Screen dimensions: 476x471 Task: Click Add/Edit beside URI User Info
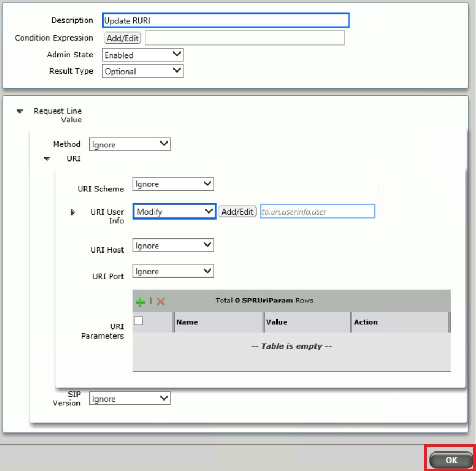pos(237,211)
